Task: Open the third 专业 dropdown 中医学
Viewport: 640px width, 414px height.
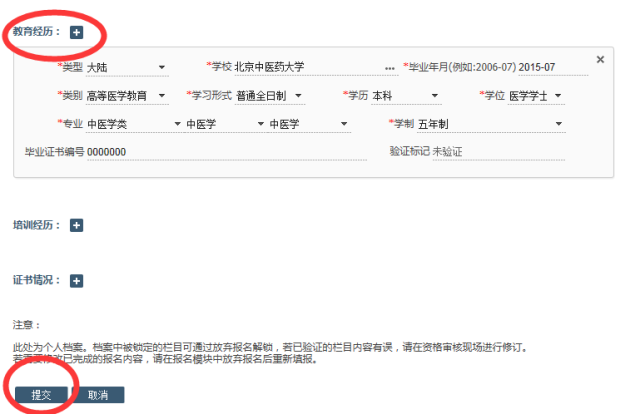Action: click(x=309, y=124)
